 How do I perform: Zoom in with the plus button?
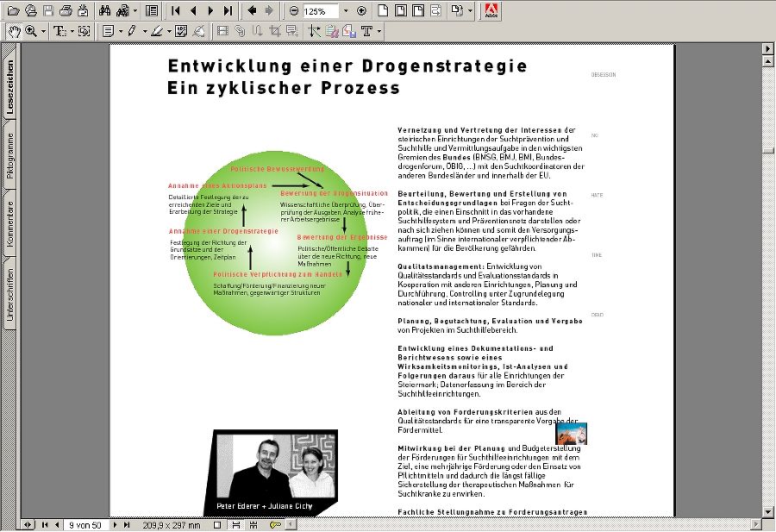pos(362,11)
